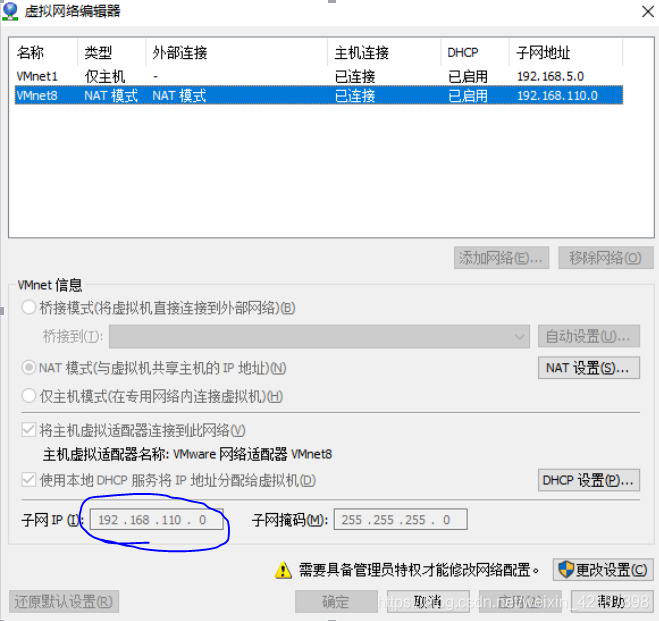Screen dimensions: 659x621
Task: Click the 子网掩码 input field
Action: pyautogui.click(x=401, y=520)
